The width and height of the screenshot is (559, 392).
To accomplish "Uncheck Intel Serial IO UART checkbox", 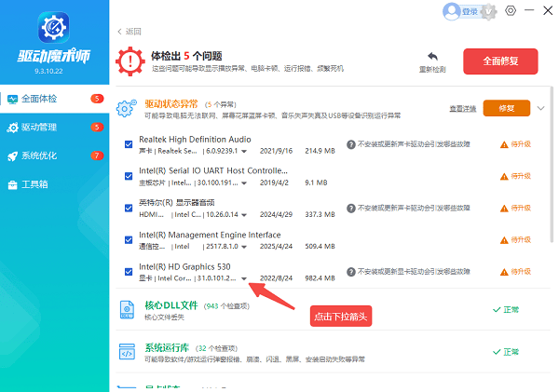I will click(129, 176).
